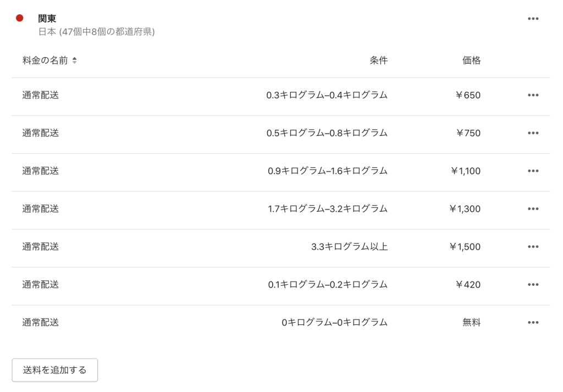
Task: Click the red 関東 zone dot
Action: 20,18
